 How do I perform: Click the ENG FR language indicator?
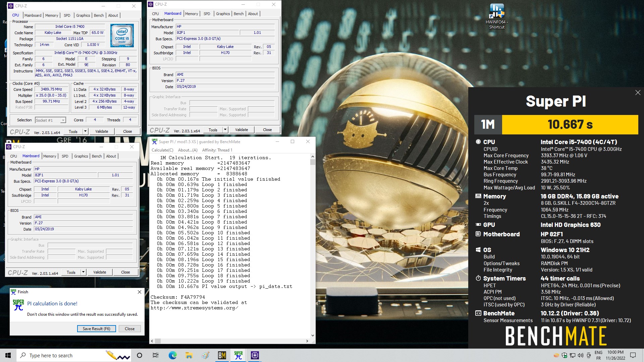tap(598, 355)
